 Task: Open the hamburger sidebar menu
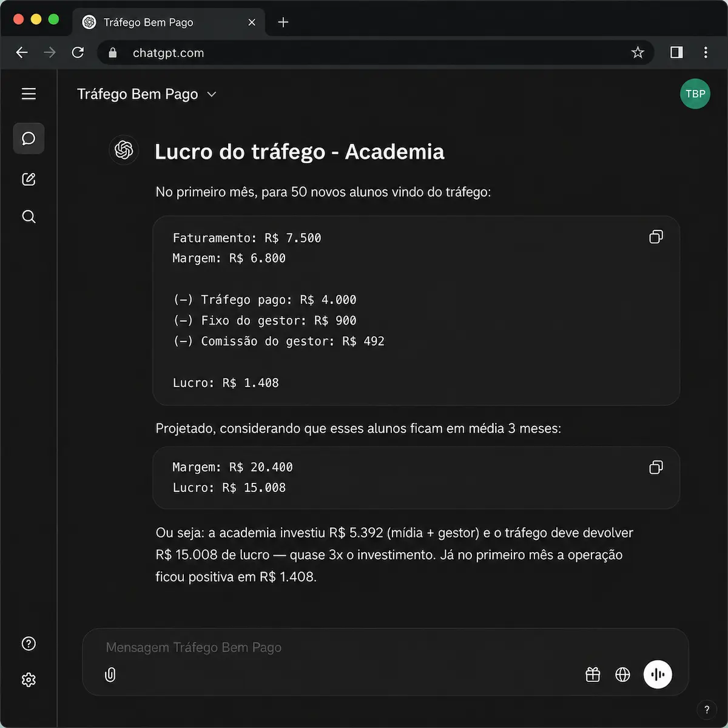(29, 94)
